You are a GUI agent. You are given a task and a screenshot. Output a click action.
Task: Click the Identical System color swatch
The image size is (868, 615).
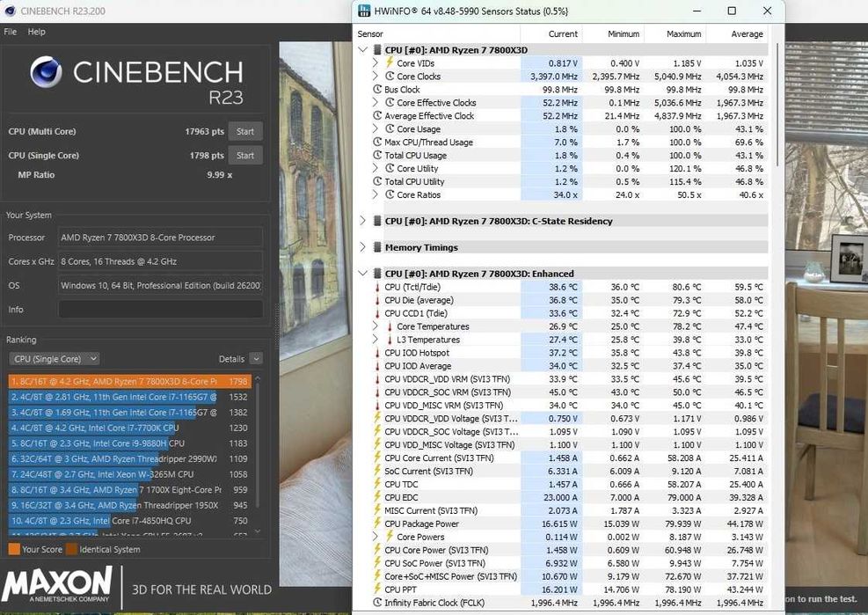pos(71,549)
